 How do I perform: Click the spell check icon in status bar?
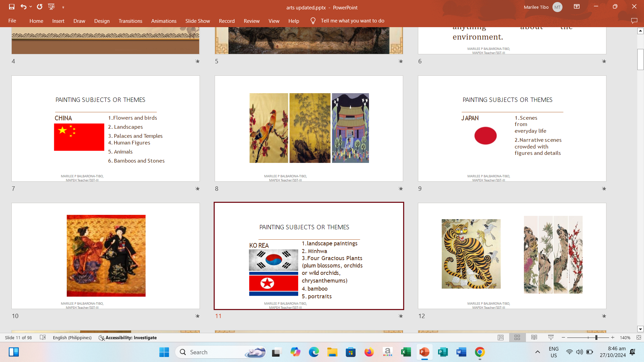pyautogui.click(x=43, y=338)
